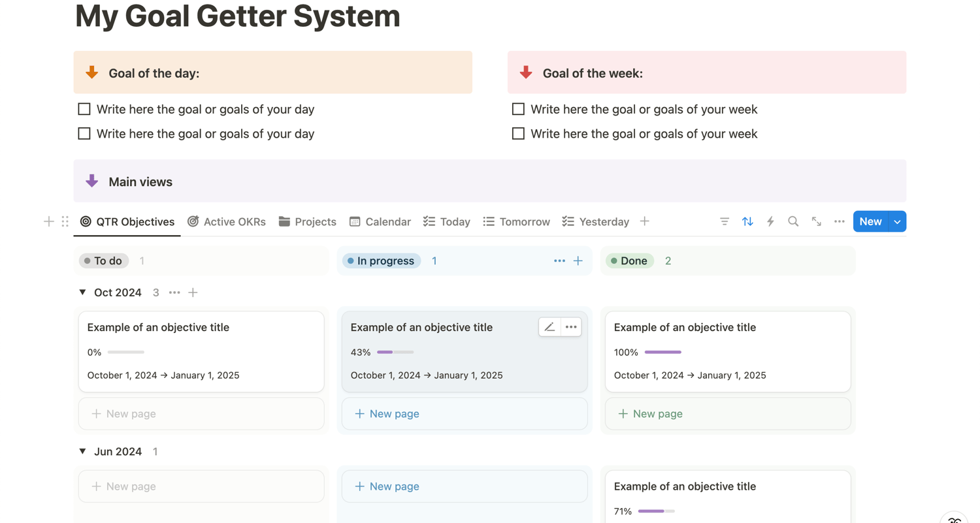Click the To do status tag
The height and width of the screenshot is (523, 980).
(104, 261)
